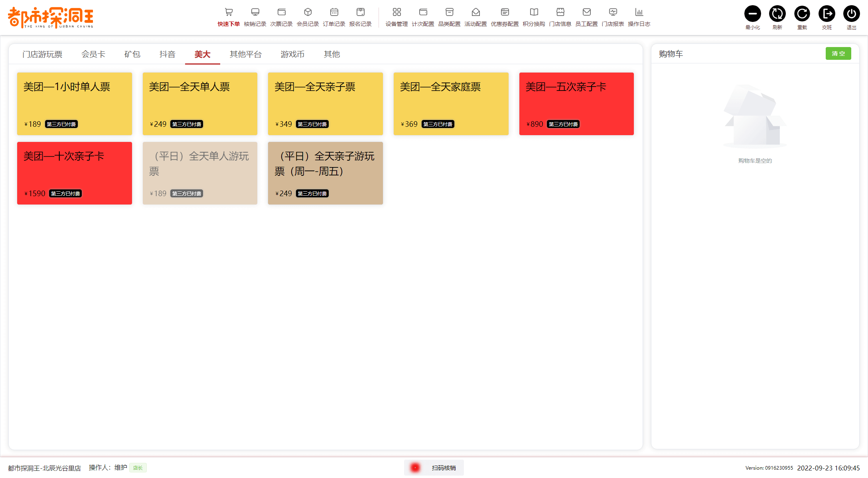This screenshot has height=478, width=868.
Task: Click 第三方已付费 badge on ¥1590 card
Action: (65, 194)
